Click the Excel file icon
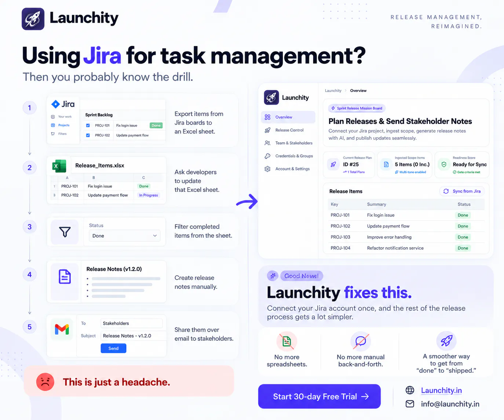 59,166
